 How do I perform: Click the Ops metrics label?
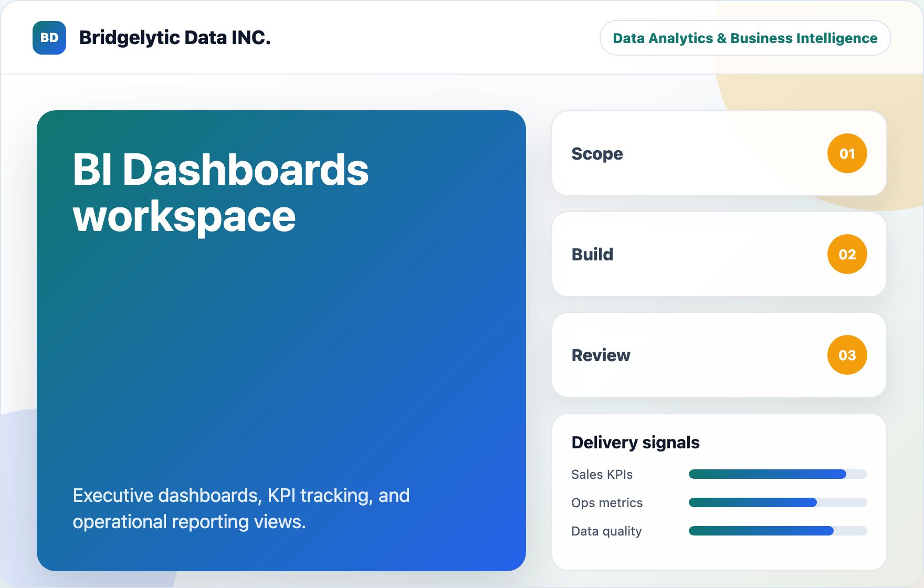[607, 502]
